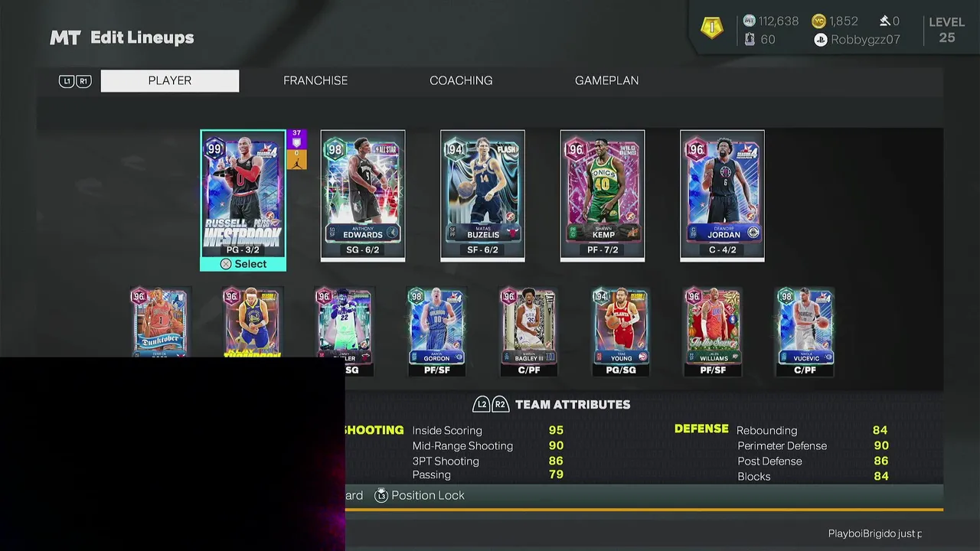
Task: Pick the Jalen Williams PF/SF bench card
Action: (x=713, y=331)
